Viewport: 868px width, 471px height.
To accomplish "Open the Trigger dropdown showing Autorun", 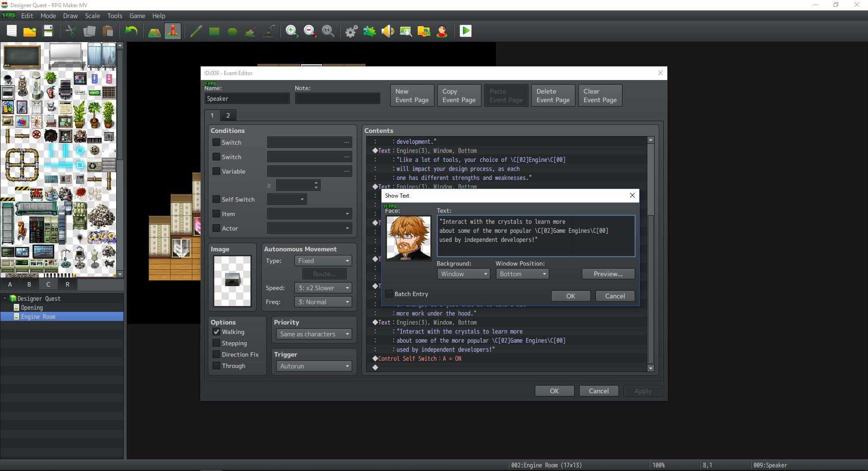I will click(x=314, y=366).
